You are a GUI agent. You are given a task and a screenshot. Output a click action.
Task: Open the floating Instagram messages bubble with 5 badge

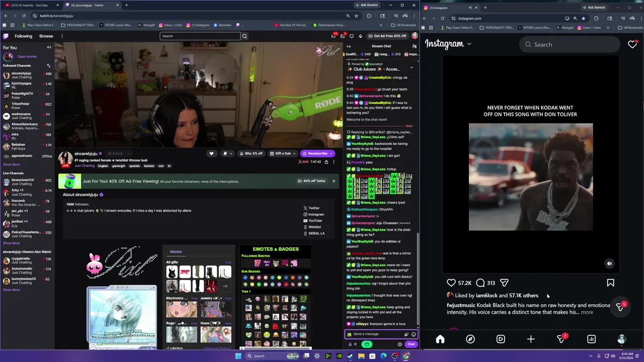(620, 306)
